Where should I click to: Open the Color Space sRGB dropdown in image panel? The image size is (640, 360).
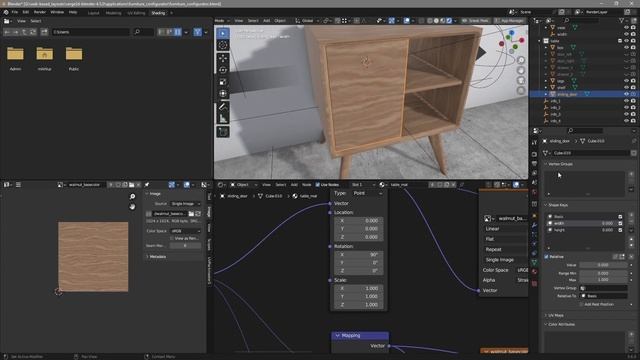click(x=186, y=231)
